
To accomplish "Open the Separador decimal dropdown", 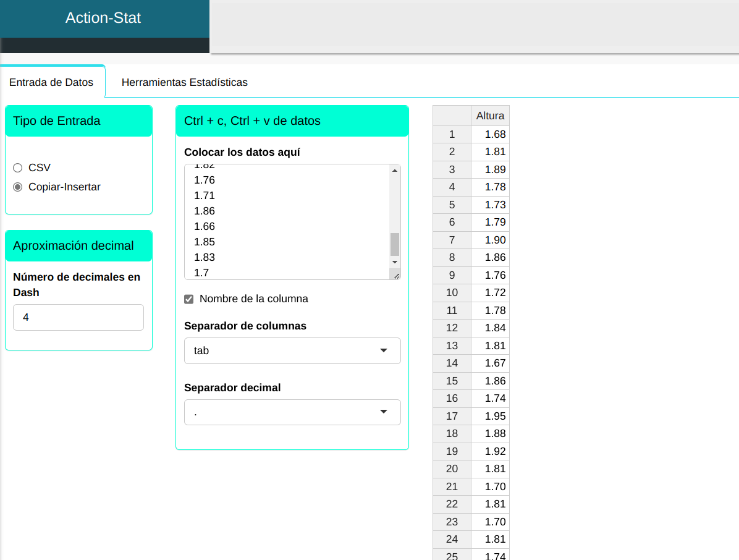I will point(292,412).
